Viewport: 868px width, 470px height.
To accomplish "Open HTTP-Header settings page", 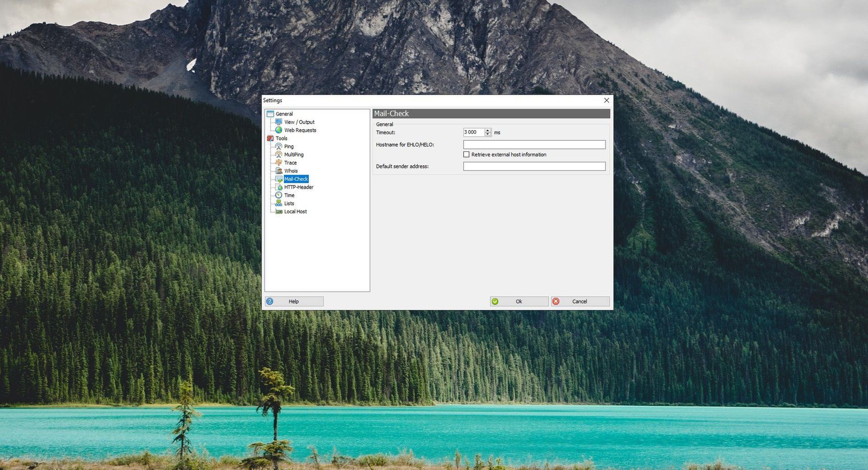I will click(299, 187).
